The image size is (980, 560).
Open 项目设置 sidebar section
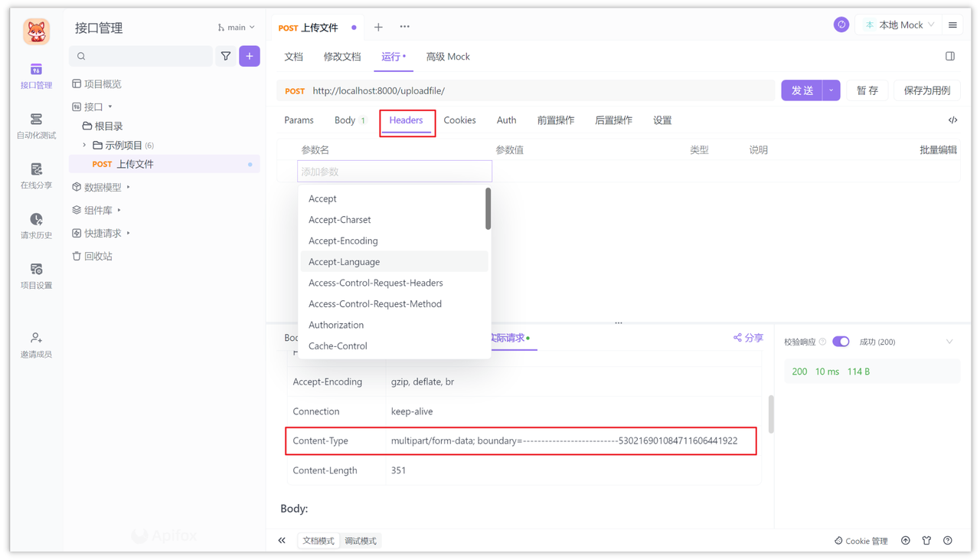pos(36,276)
